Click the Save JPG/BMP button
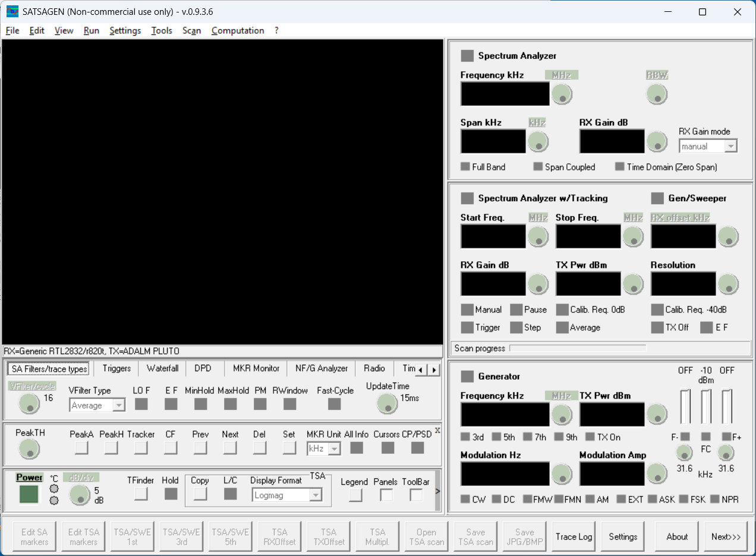This screenshot has height=556, width=756. point(525,537)
